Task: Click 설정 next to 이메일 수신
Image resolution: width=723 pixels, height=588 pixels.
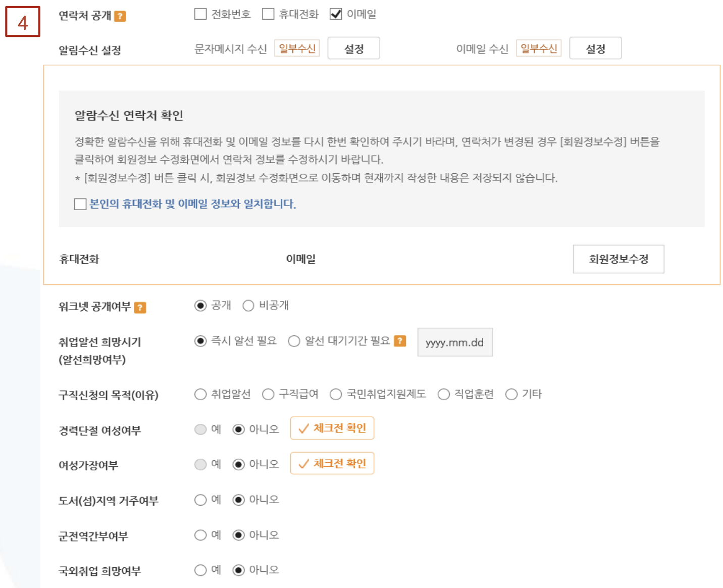Action: tap(595, 48)
